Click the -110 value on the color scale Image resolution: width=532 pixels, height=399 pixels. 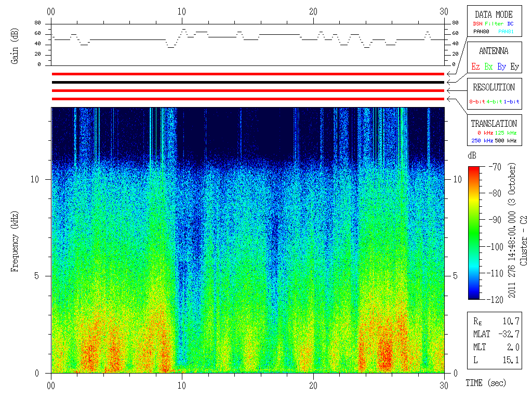[495, 273]
